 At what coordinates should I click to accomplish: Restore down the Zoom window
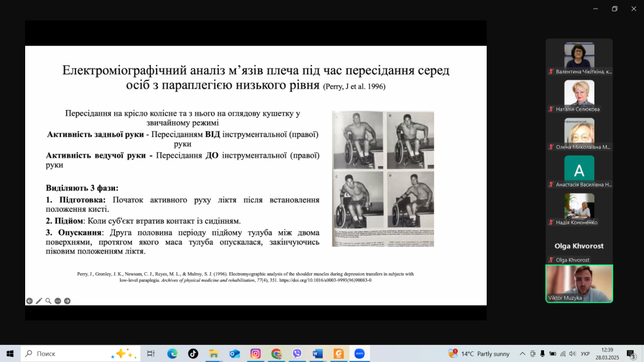(615, 9)
